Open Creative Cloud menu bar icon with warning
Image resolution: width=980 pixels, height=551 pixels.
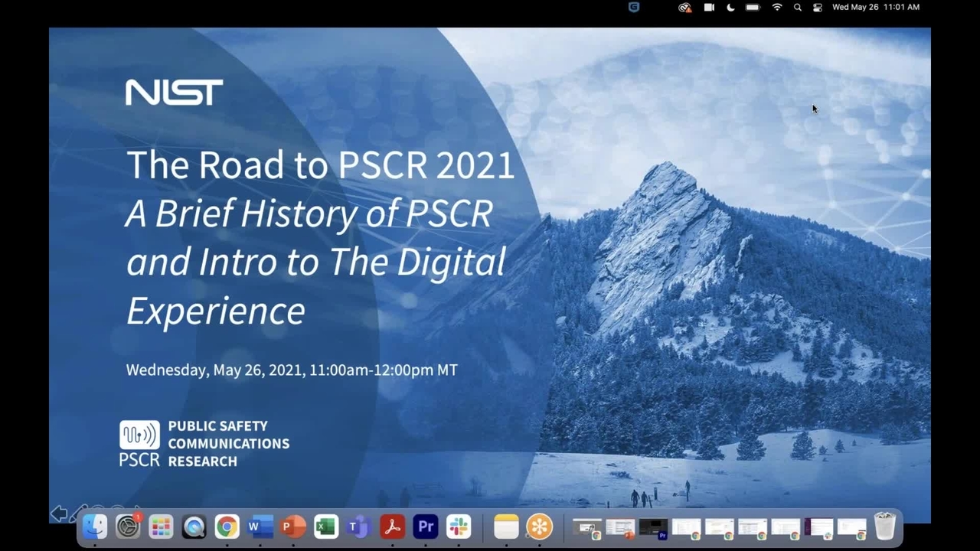(685, 7)
